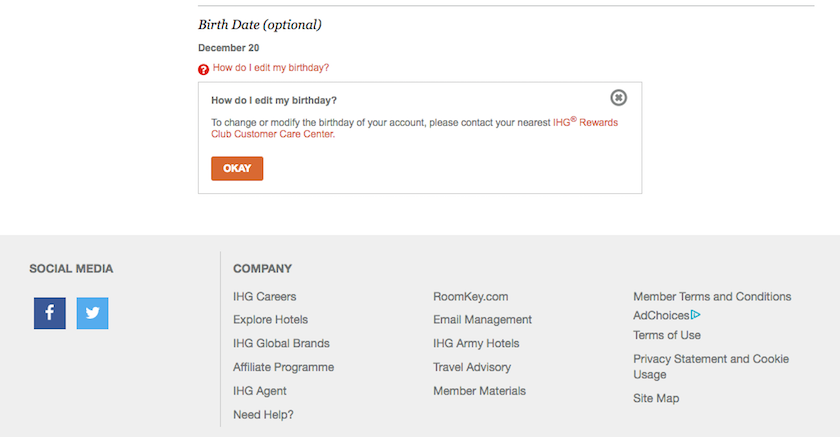Screen dimensions: 840x437
Task: Click the orange OKAY button
Action: 237,169
